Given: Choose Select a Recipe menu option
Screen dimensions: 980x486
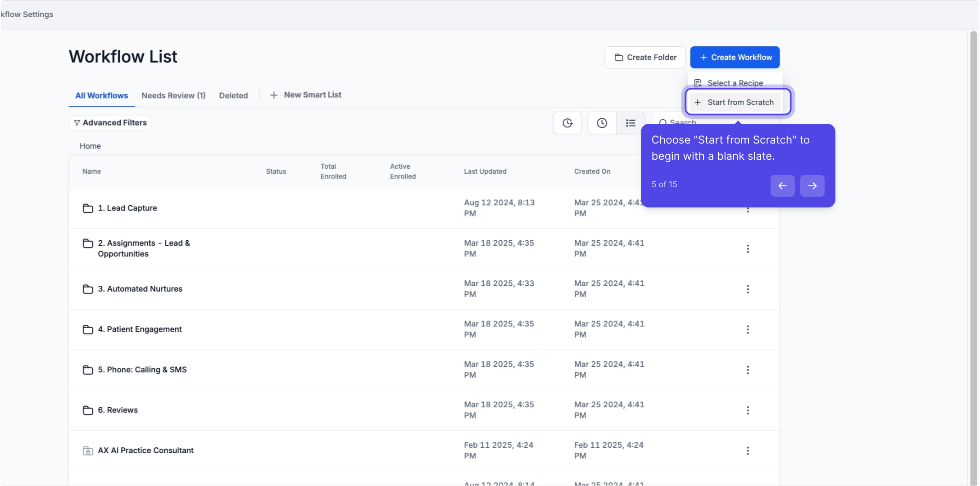Looking at the screenshot, I should tap(735, 83).
